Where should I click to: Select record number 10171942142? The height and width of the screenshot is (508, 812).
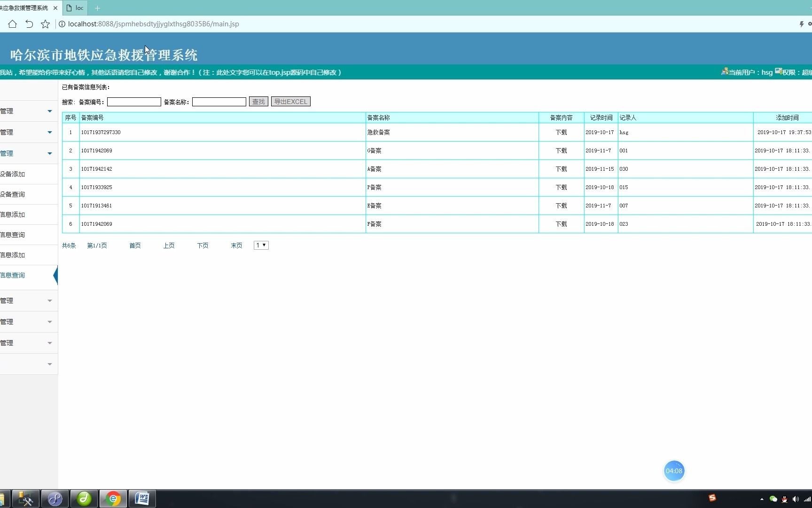tap(96, 169)
